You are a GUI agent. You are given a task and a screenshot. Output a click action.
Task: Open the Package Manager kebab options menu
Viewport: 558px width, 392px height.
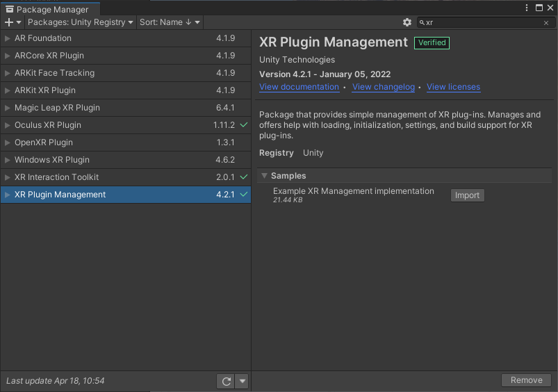tap(527, 8)
